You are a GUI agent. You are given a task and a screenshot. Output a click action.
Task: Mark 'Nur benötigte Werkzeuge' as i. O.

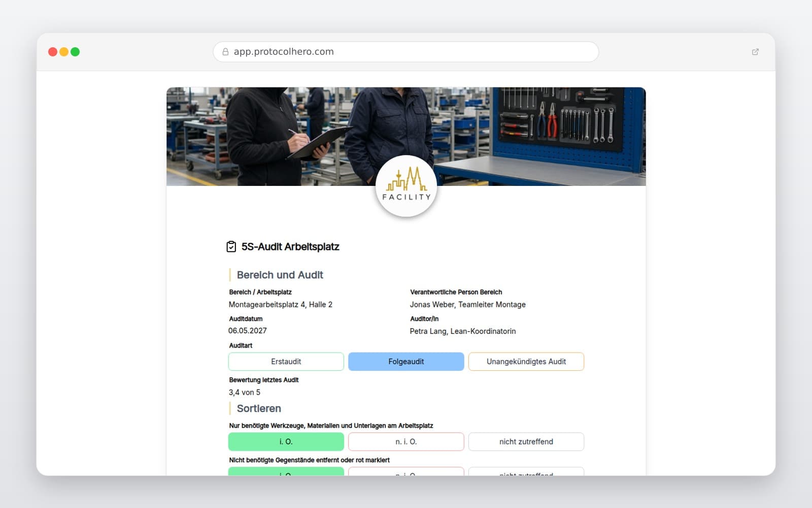(286, 442)
